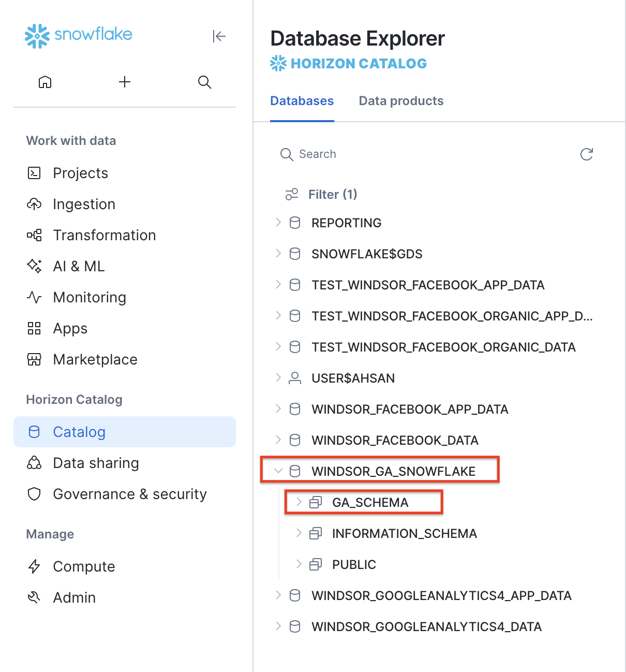Click the AI & ML sparkle icon

click(34, 266)
